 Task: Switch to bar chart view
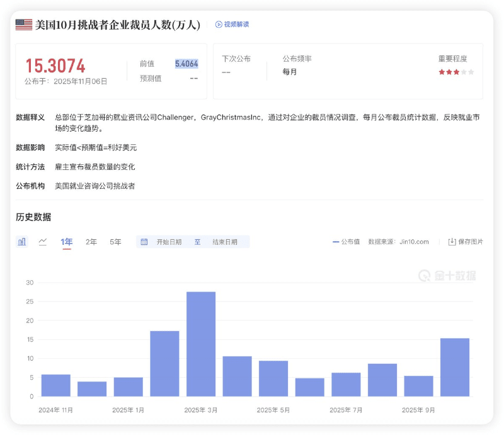point(22,242)
